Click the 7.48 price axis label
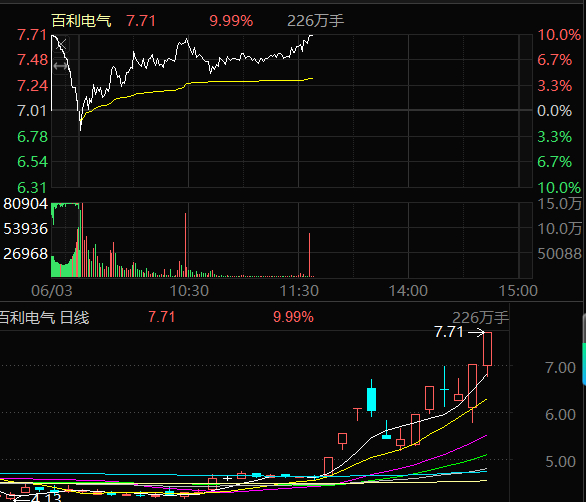This screenshot has height=502, width=586. coord(33,60)
